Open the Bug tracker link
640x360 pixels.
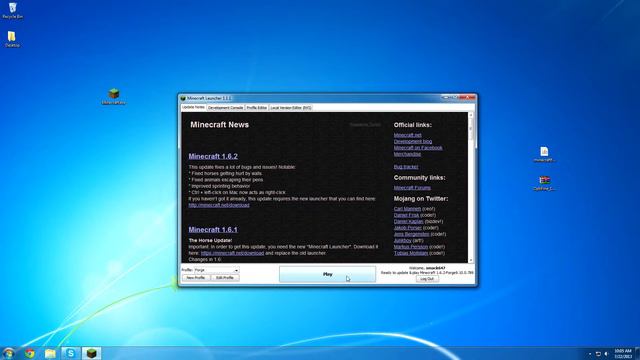tap(406, 167)
